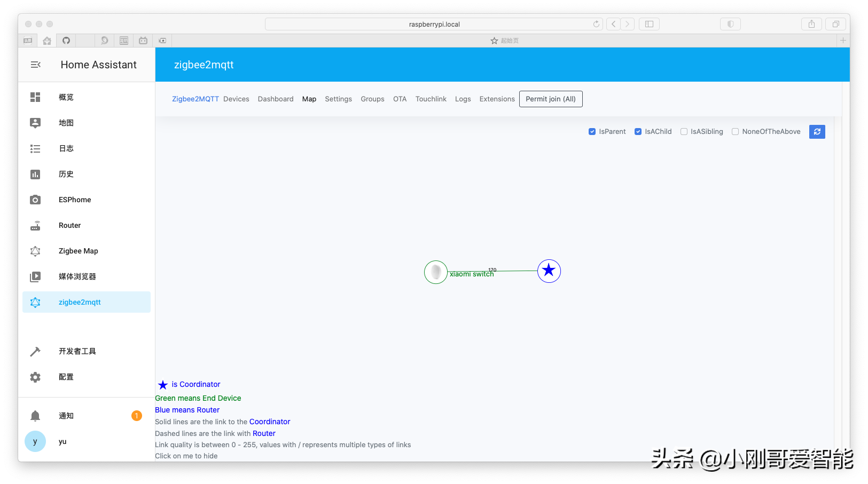This screenshot has width=868, height=484.
Task: Open the Zigbee2MQTT home link
Action: 196,99
